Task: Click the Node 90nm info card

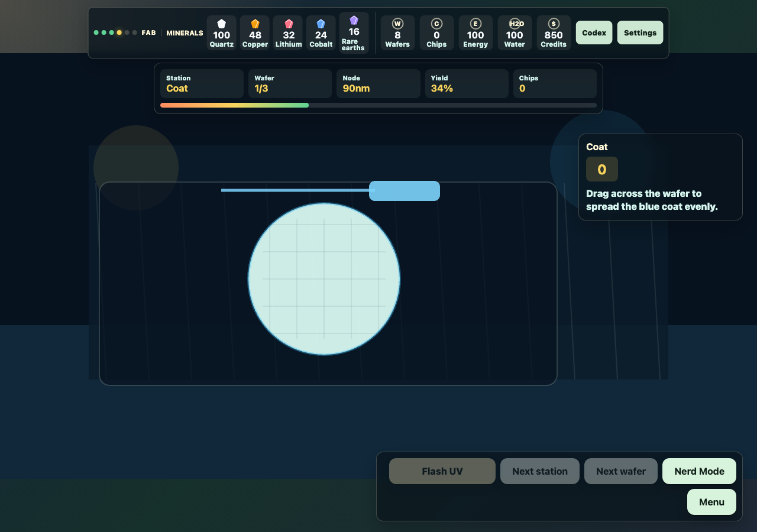Action: (x=378, y=83)
